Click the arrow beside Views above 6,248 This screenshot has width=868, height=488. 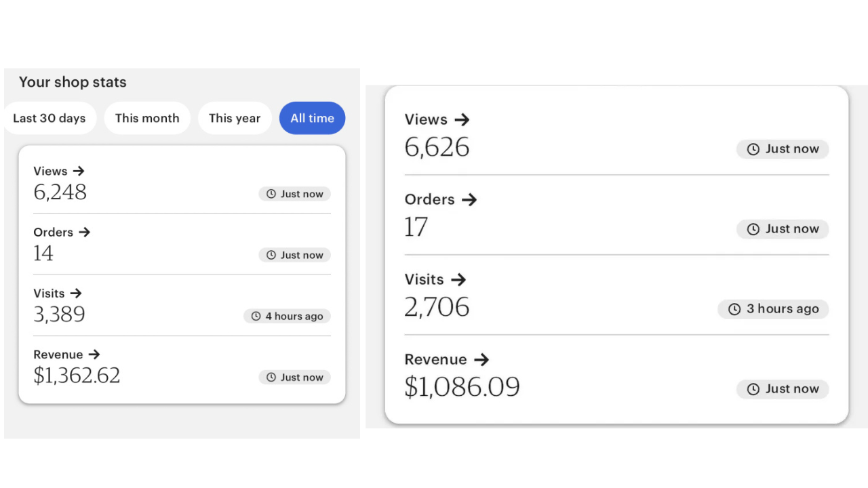(x=79, y=171)
